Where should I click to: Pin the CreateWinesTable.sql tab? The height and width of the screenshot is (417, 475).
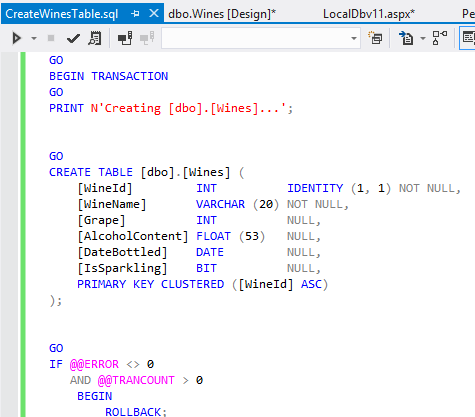pos(135,14)
